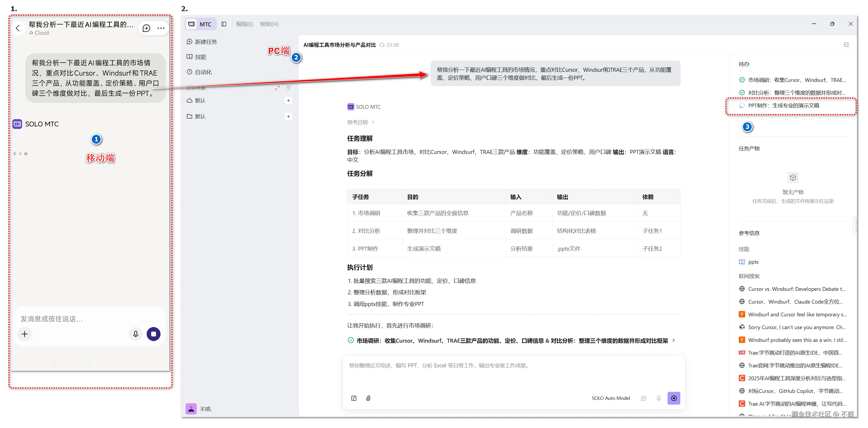The image size is (868, 428).
Task: Click the empty 暂无产物 cube icon
Action: [x=793, y=178]
